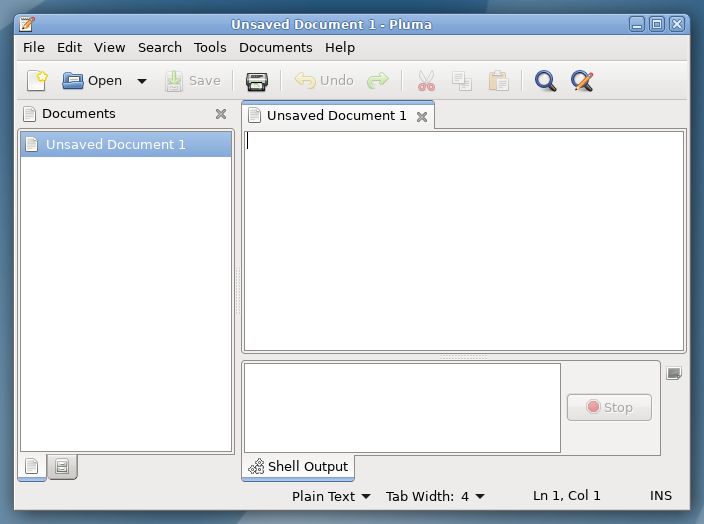Click the Documents panel header icon

tap(30, 114)
